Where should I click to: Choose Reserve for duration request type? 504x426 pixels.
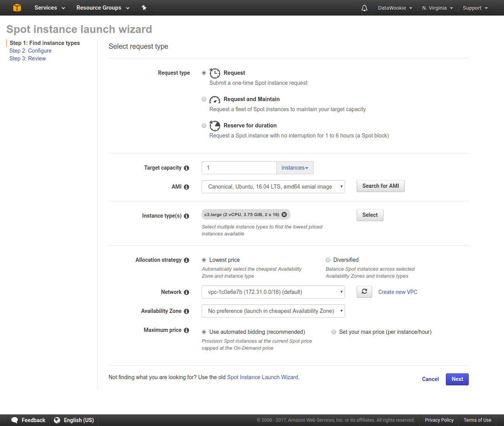point(204,125)
